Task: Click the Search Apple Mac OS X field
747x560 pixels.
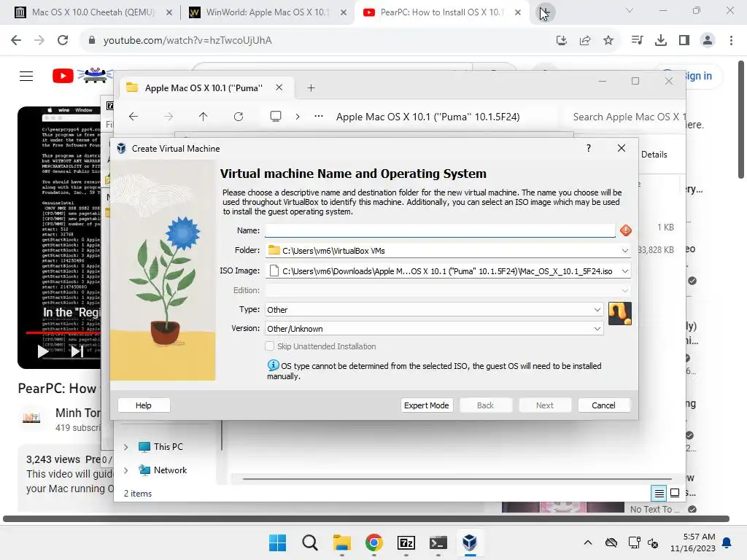Action: click(x=628, y=117)
